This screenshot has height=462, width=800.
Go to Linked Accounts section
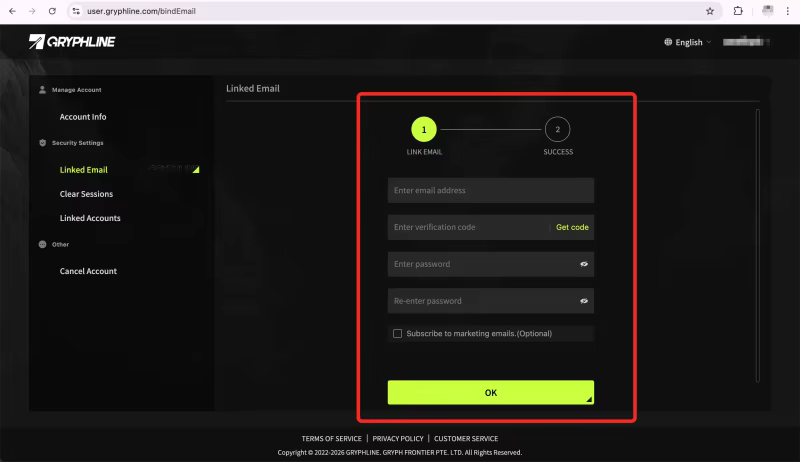click(90, 218)
